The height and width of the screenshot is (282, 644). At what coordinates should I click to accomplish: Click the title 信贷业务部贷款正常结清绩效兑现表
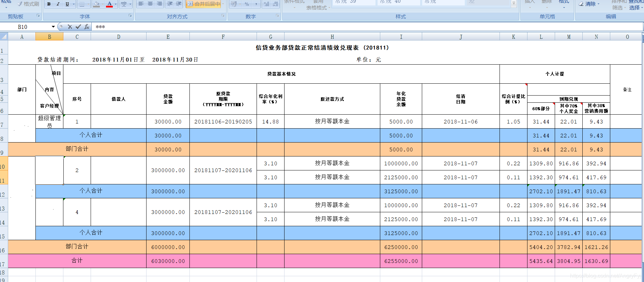[322, 48]
